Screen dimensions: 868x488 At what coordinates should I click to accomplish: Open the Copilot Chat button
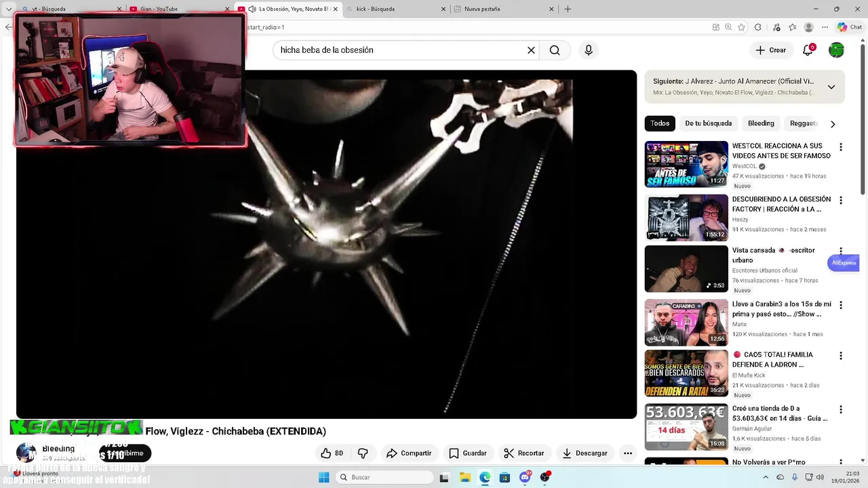[849, 27]
